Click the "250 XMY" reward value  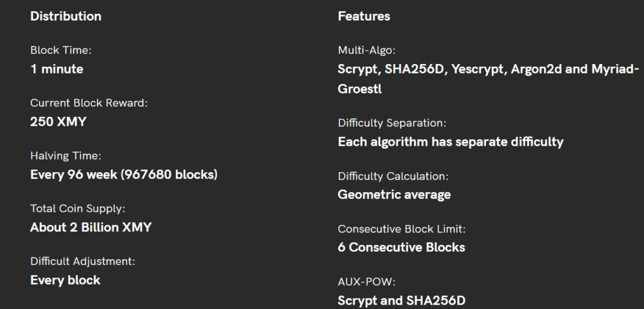tap(58, 122)
